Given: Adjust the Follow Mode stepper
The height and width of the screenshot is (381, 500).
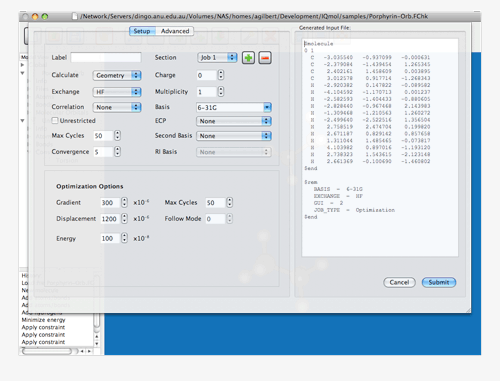Looking at the screenshot, I should [x=229, y=219].
